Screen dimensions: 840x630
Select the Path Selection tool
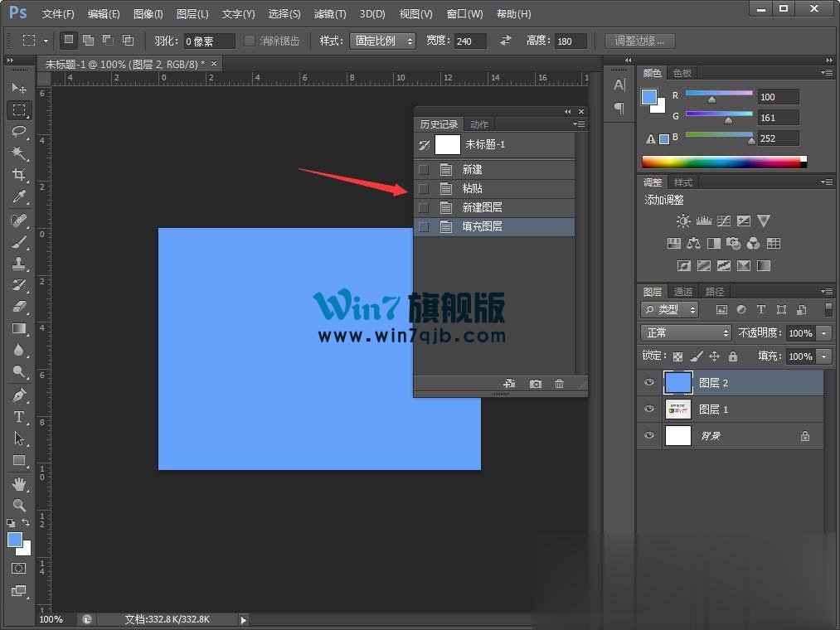click(19, 439)
